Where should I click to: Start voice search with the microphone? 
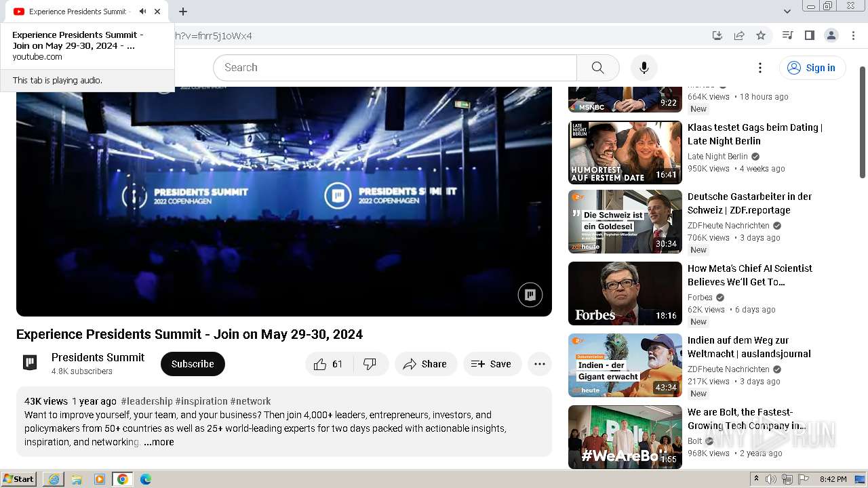[x=644, y=68]
